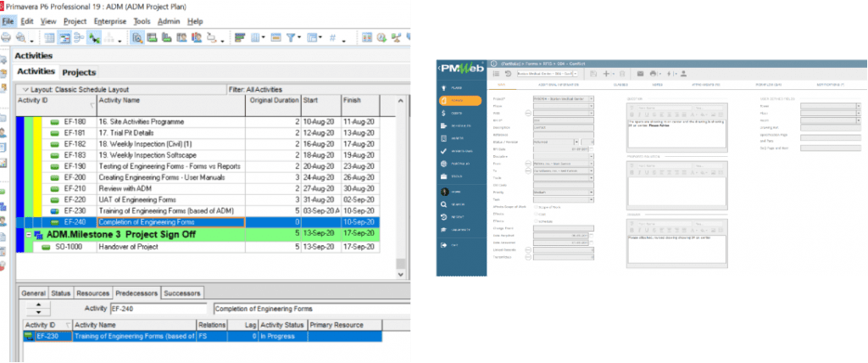Open the Date Required calendar picker

[592, 235]
